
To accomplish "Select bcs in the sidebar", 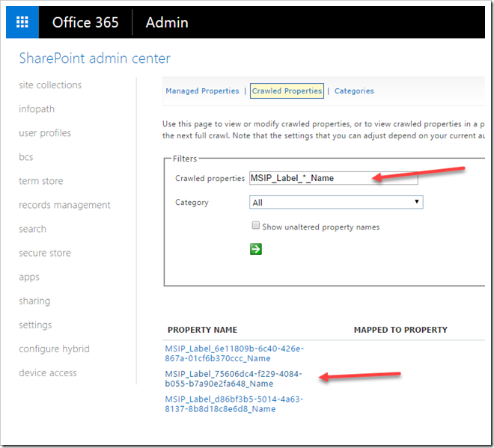I will click(x=26, y=157).
